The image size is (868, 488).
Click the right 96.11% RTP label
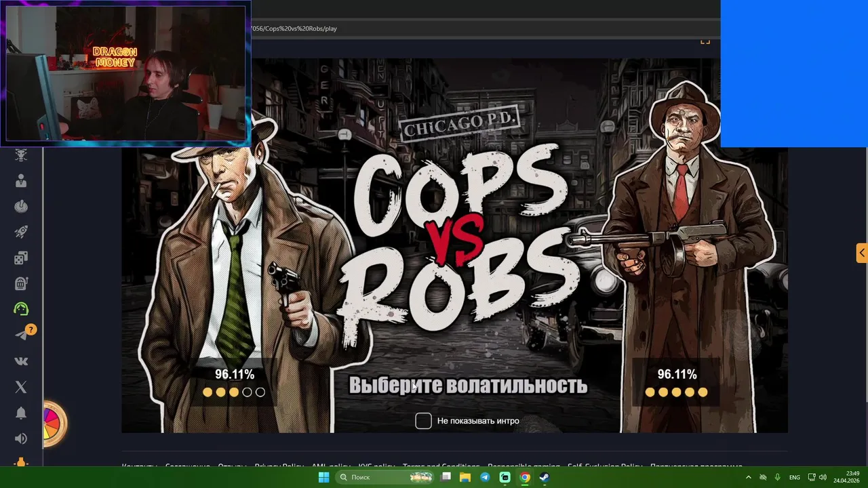pyautogui.click(x=677, y=374)
